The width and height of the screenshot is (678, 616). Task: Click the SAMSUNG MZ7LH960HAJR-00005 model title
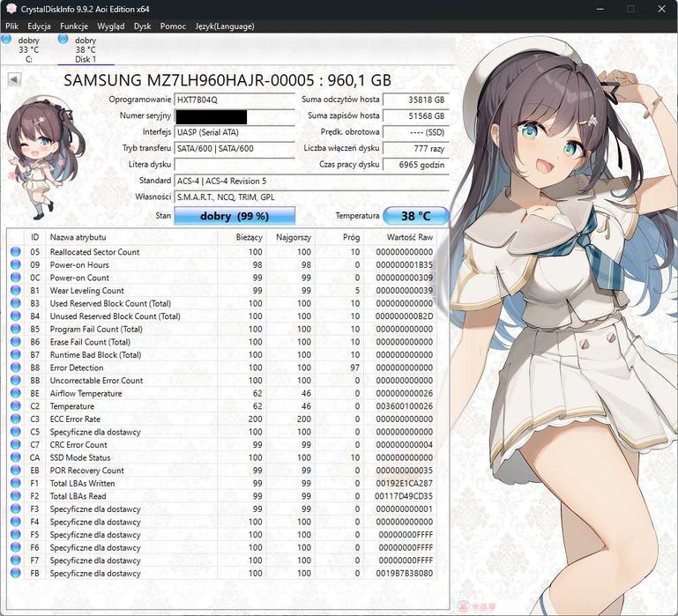point(227,80)
